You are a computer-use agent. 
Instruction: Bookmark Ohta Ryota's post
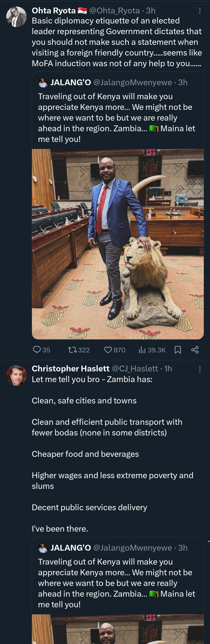coord(178,349)
